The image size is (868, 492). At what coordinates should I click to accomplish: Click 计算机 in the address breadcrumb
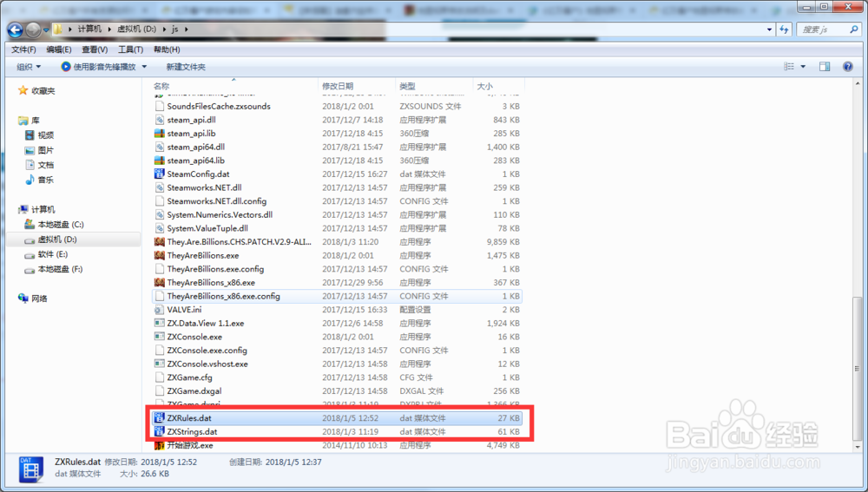click(89, 29)
